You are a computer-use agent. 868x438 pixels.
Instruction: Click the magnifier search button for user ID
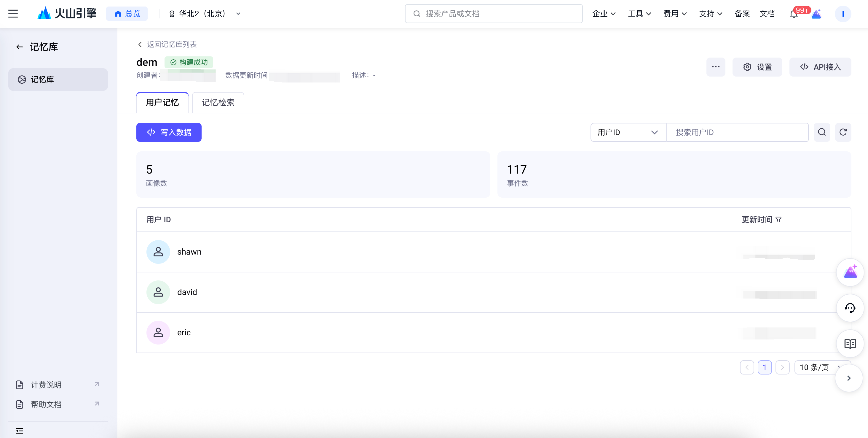821,132
